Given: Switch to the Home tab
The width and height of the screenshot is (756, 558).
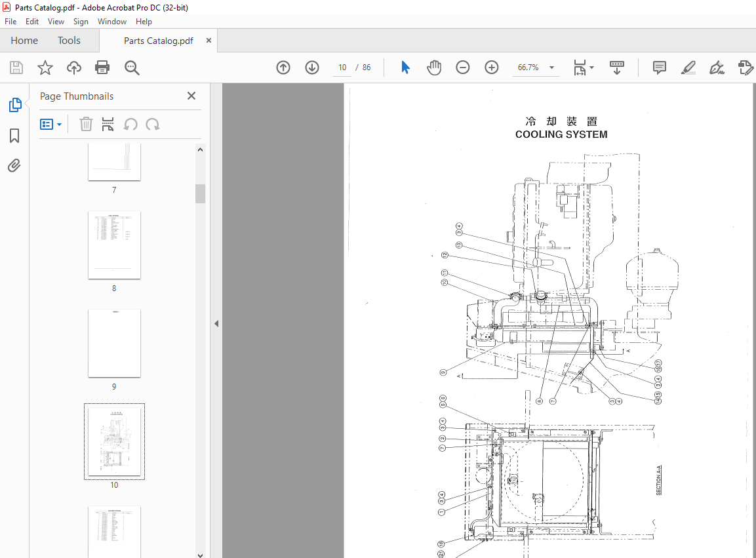Looking at the screenshot, I should 24,41.
